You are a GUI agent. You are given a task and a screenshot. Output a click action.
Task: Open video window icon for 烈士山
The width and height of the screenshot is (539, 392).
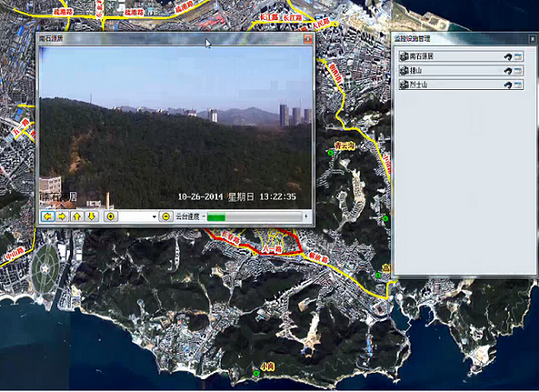518,85
